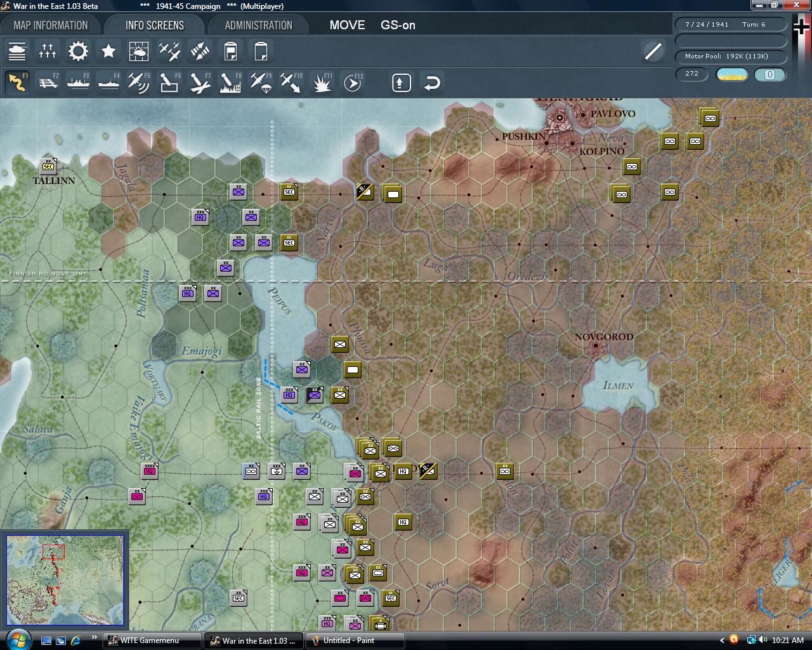Image resolution: width=812 pixels, height=650 pixels.
Task: Activate the F3 naval transport mode
Action: [78, 82]
